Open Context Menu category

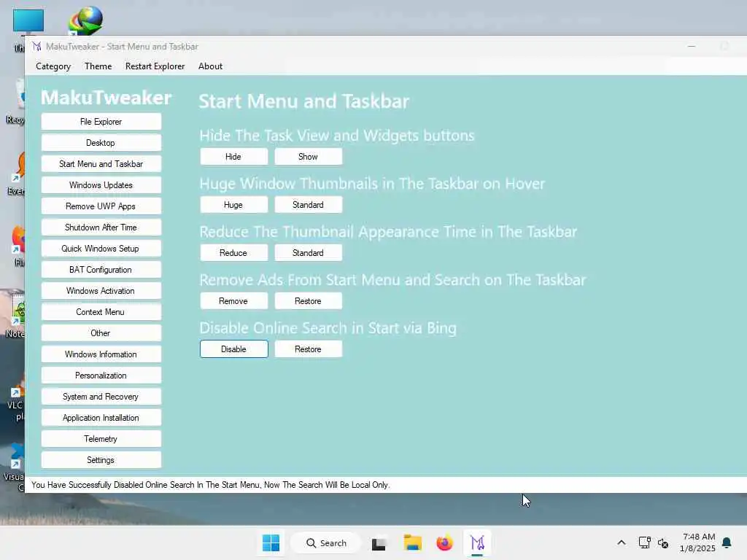point(101,312)
